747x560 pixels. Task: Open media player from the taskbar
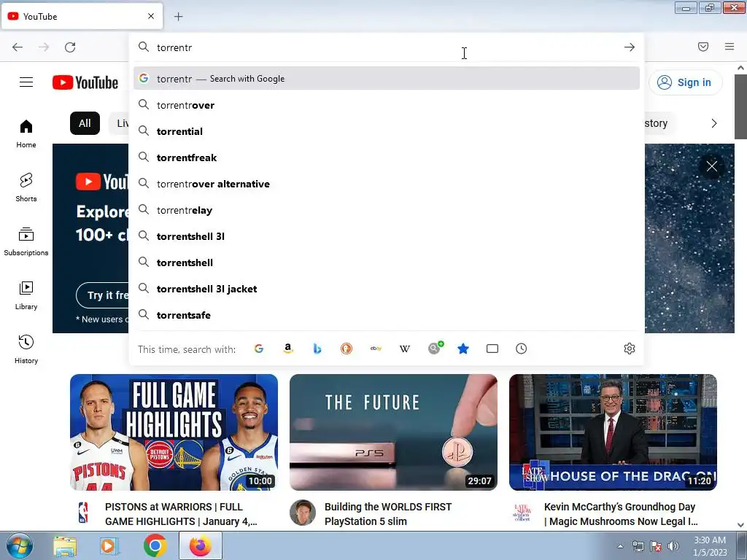(x=109, y=545)
